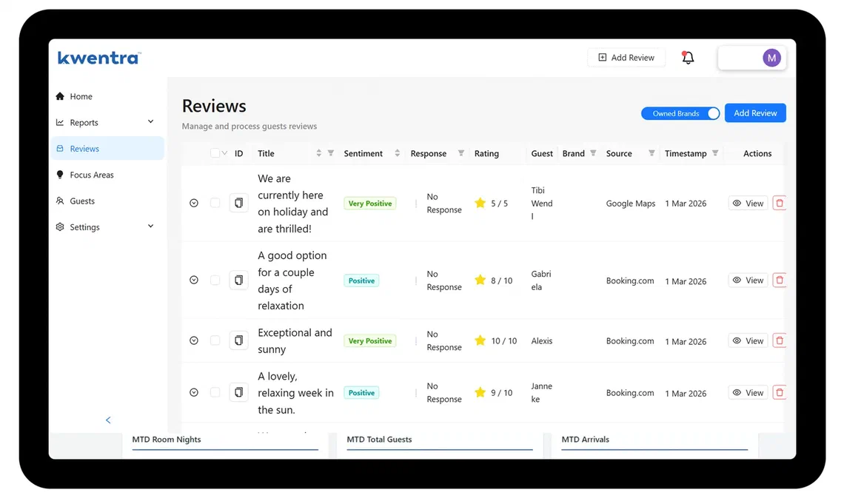Select Reviews in the sidebar
This screenshot has height=504, width=844.
(x=107, y=149)
